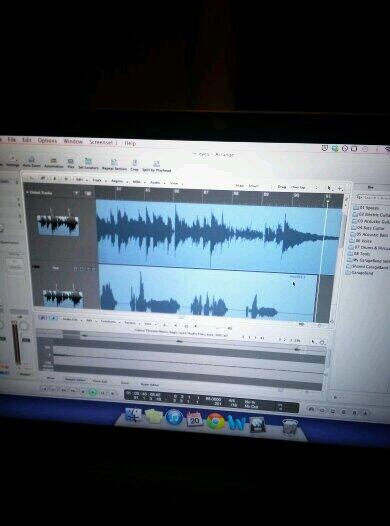This screenshot has height=526, width=390.
Task: Switch to the Score tab
Action: click(125, 382)
